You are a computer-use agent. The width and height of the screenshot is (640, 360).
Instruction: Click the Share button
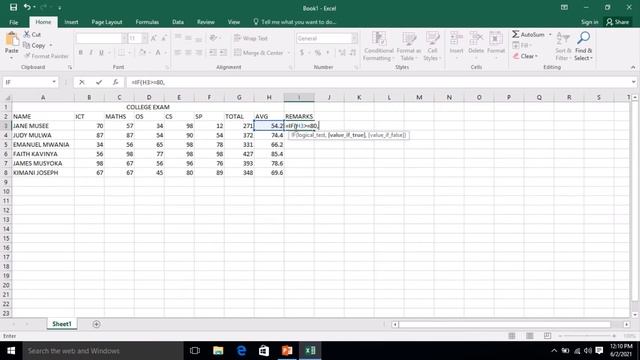[x=618, y=22]
